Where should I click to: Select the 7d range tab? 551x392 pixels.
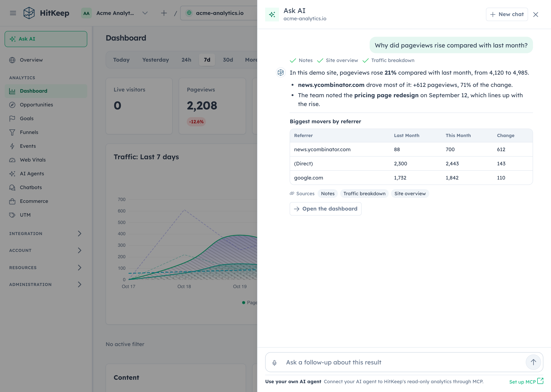[207, 60]
